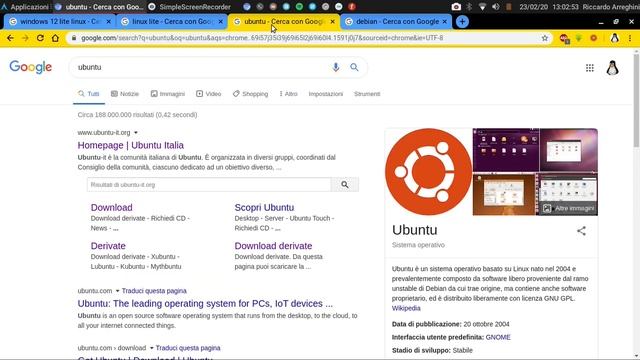The width and height of the screenshot is (640, 360).
Task: Open the Scopri Ubuntu sitelink
Action: (x=264, y=207)
